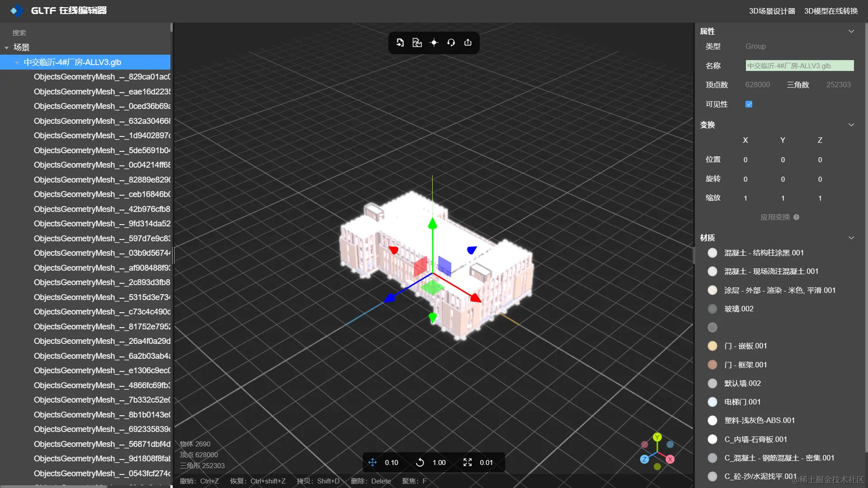Viewport: 868px width, 488px height.
Task: Click the crosshair focus icon
Action: click(x=434, y=42)
